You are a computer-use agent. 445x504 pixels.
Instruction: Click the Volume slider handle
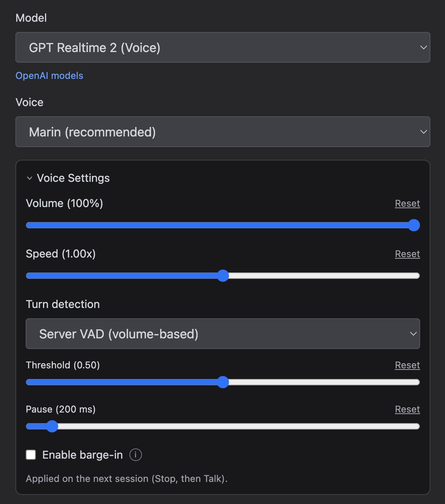tap(414, 225)
